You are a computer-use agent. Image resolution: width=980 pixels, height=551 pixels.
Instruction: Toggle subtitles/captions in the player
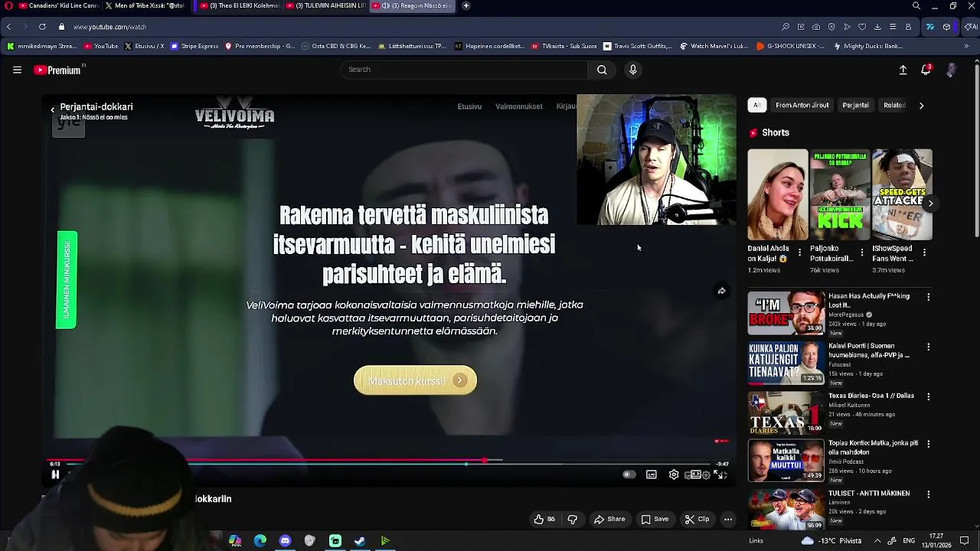pyautogui.click(x=651, y=474)
